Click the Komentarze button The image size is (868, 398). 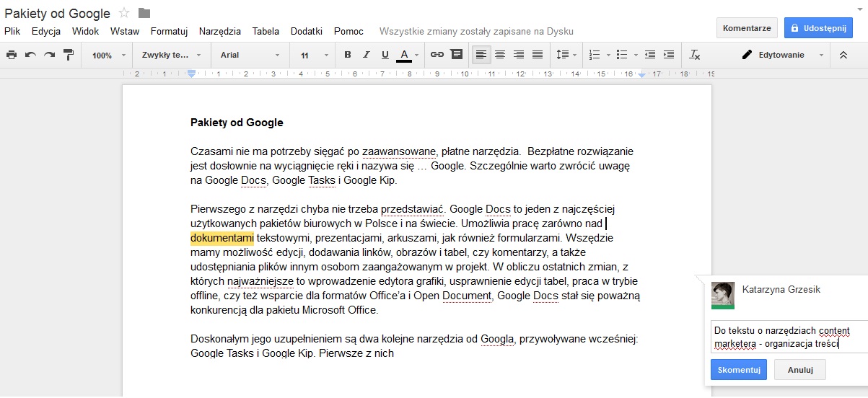[747, 28]
